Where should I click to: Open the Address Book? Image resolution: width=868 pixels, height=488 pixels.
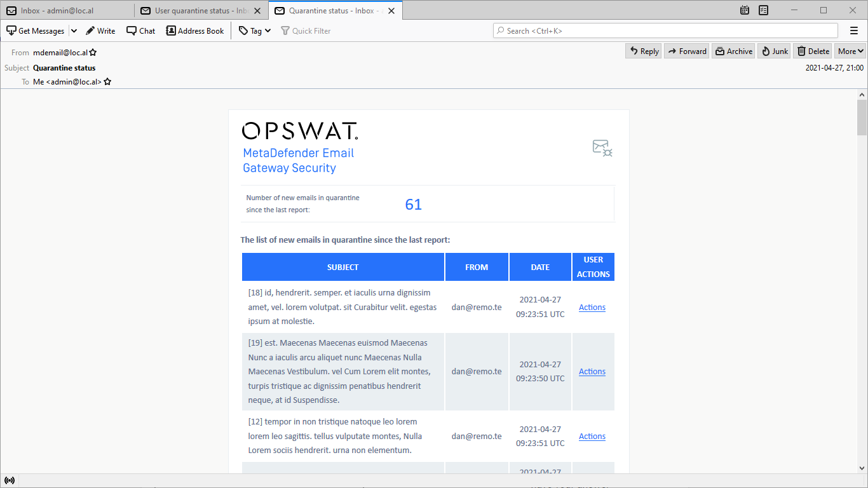[195, 30]
